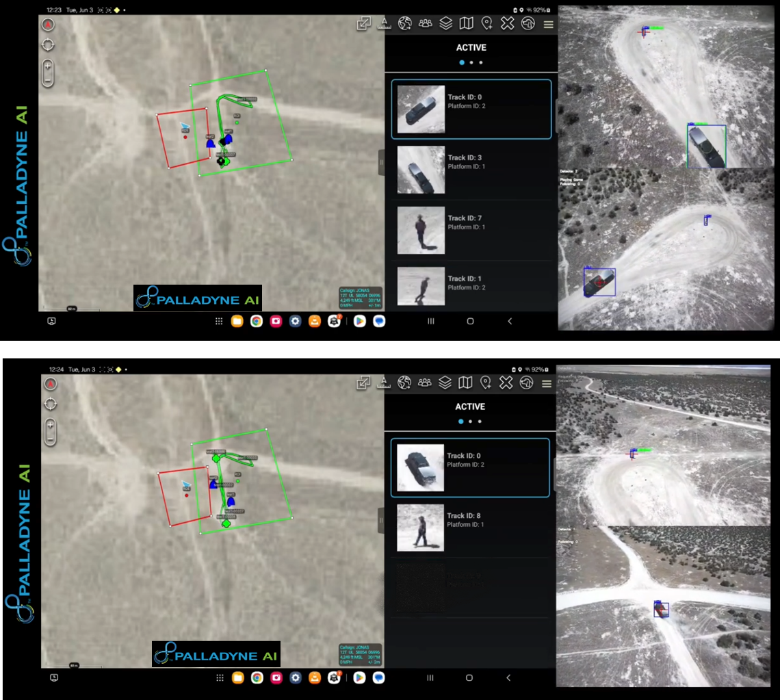Expand hamburger menu in bottom screen toolbar
Viewport: 780px width, 700px height.
point(547,383)
